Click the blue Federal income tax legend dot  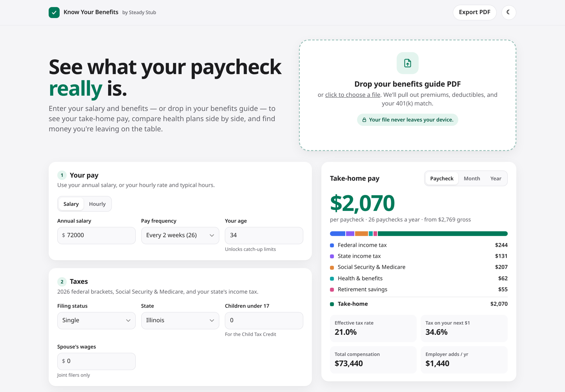332,245
